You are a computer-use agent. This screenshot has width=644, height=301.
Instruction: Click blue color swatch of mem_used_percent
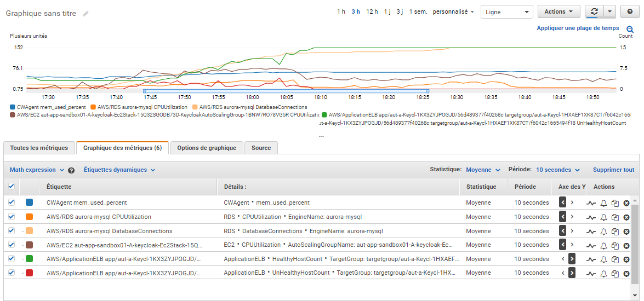pos(29,202)
